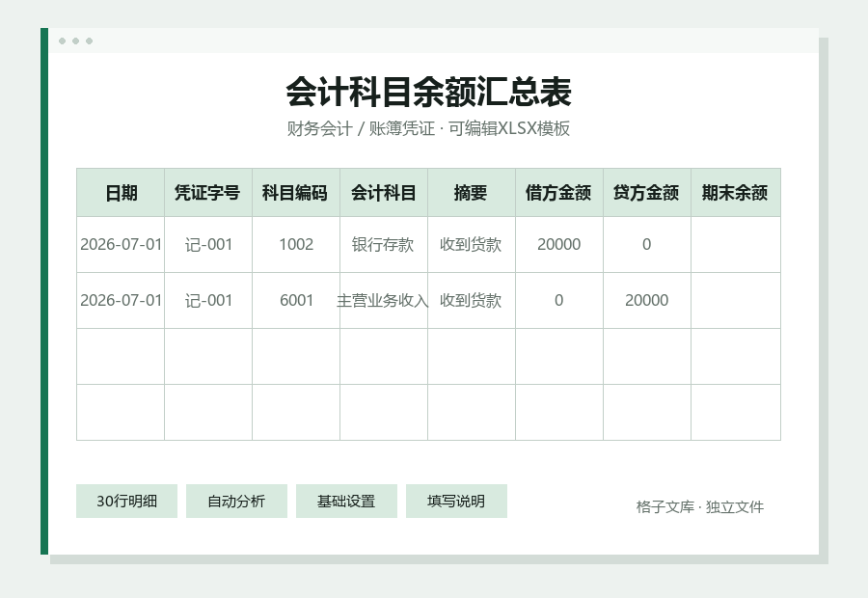The height and width of the screenshot is (598, 868).
Task: Select the 凭证字号 column header
Action: tap(208, 193)
